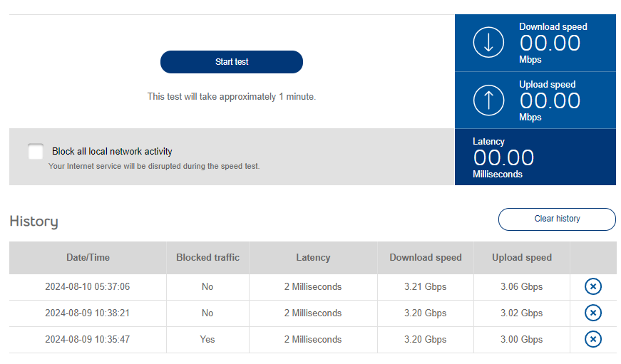
Task: Click the Clear history button
Action: tap(557, 219)
